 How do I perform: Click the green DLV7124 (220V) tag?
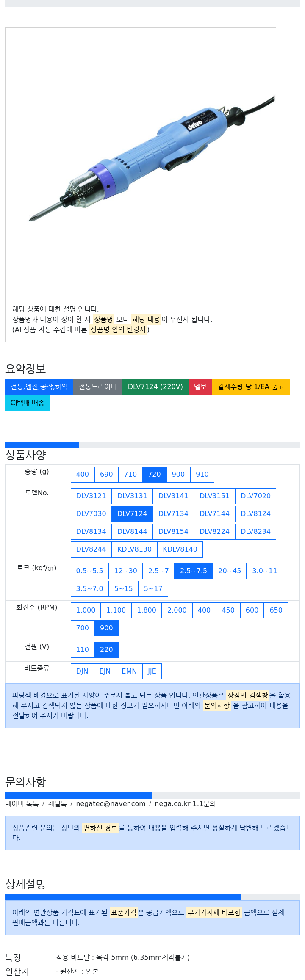(155, 387)
